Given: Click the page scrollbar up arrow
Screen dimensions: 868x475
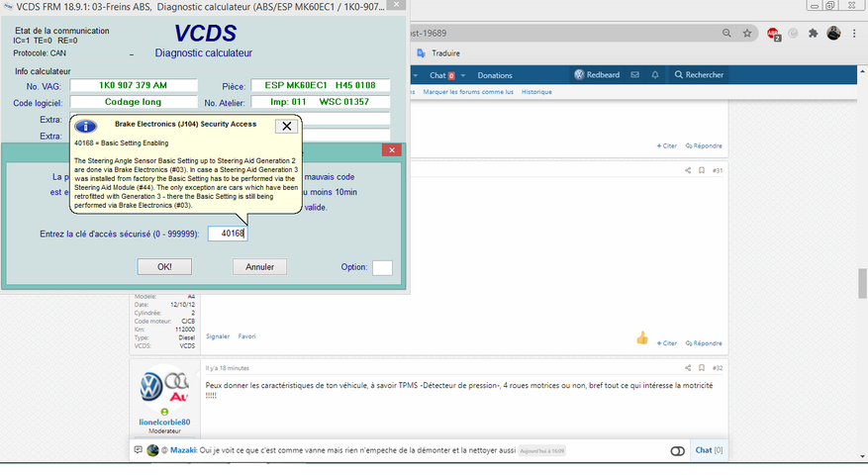Looking at the screenshot, I should click(x=862, y=72).
